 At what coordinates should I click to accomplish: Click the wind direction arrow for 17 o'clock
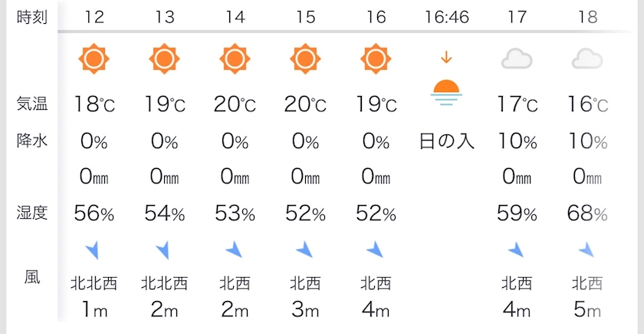(x=516, y=250)
